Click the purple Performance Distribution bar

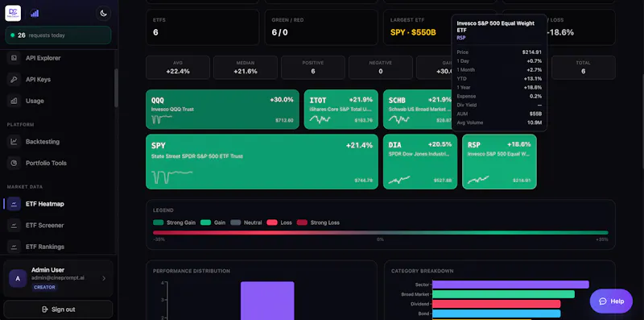click(267, 301)
